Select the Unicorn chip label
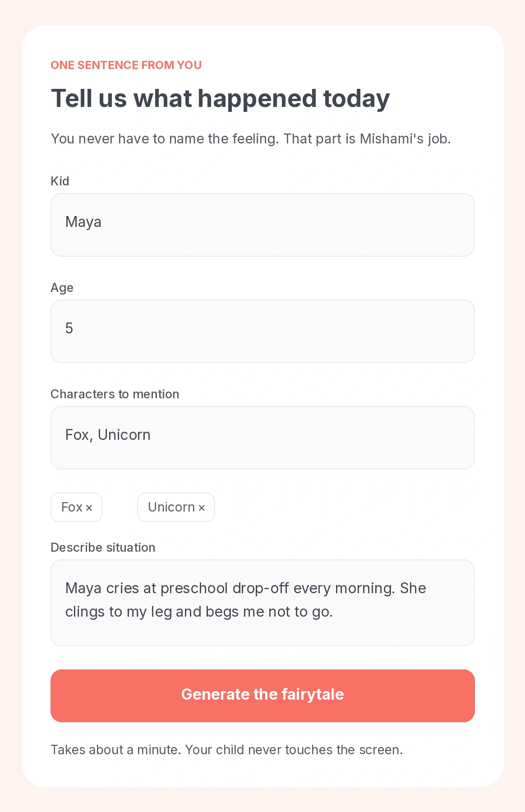Screen dimensions: 525x812 point(171,507)
